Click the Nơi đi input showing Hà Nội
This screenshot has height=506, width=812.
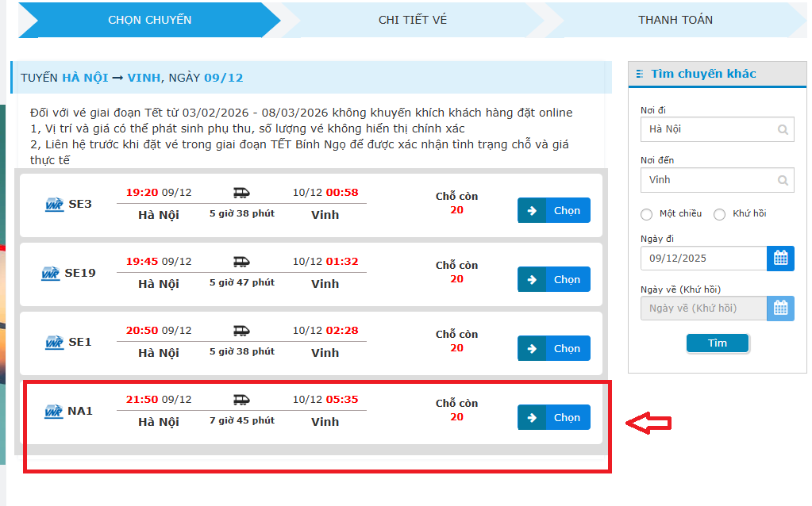pos(708,129)
